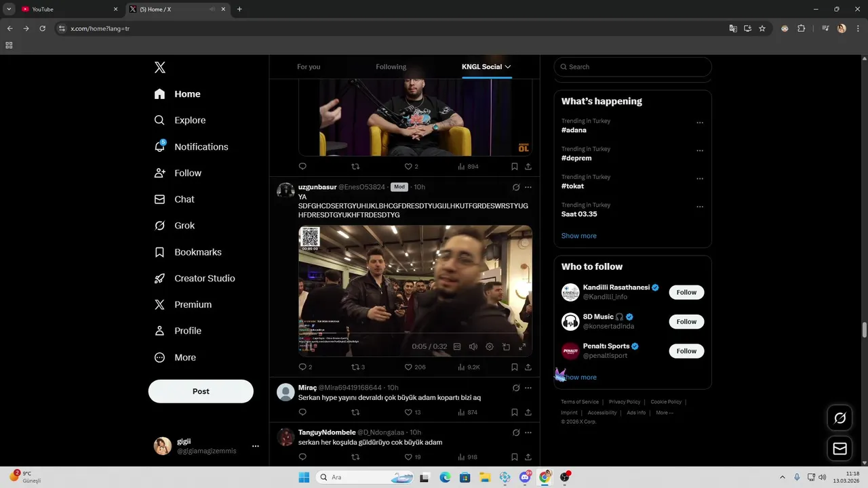Open a new browser tab
This screenshot has height=488, width=868.
pyautogui.click(x=239, y=9)
